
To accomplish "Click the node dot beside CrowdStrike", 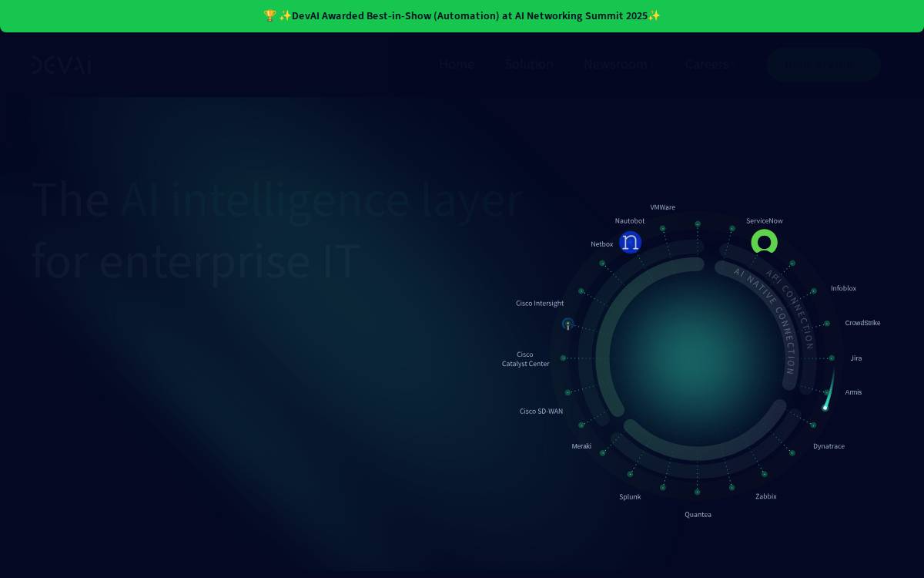I will [x=827, y=324].
